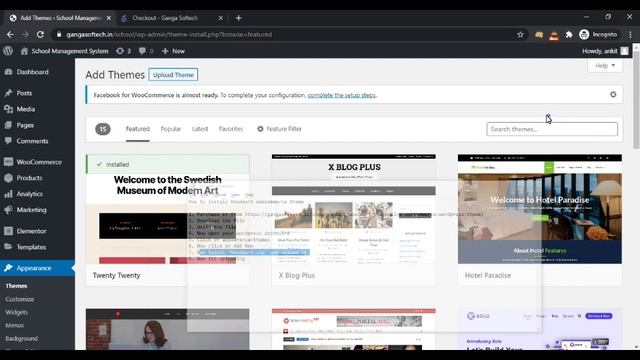This screenshot has width=640, height=360.
Task: Switch to the Featured tab
Action: tap(138, 129)
